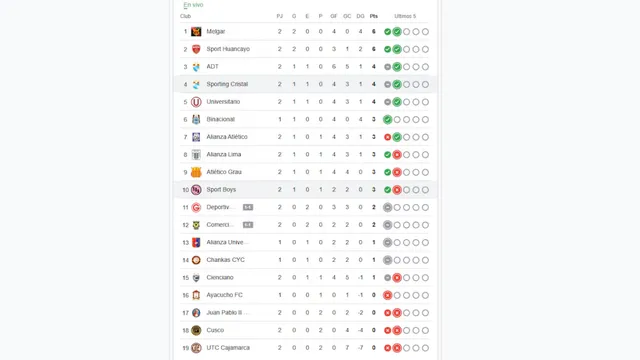Select the Universitario club logo
The width and height of the screenshot is (640, 360).
pos(196,102)
